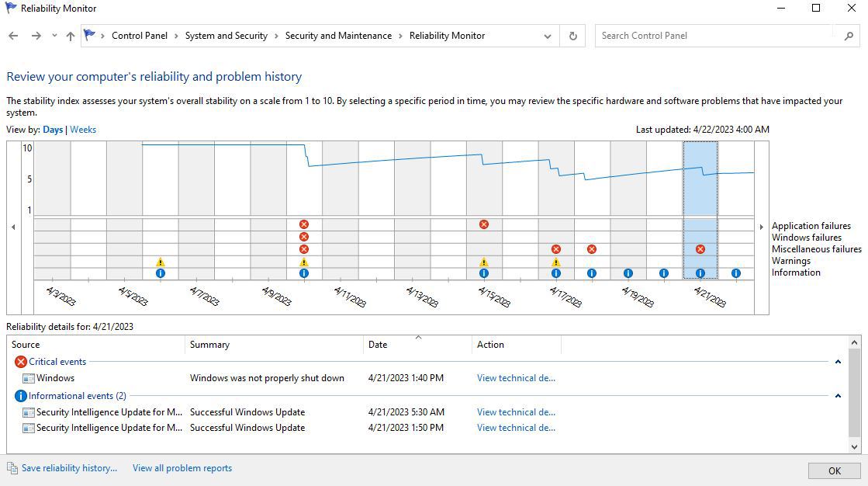The width and height of the screenshot is (868, 486).
Task: Click the OK button
Action: click(834, 471)
